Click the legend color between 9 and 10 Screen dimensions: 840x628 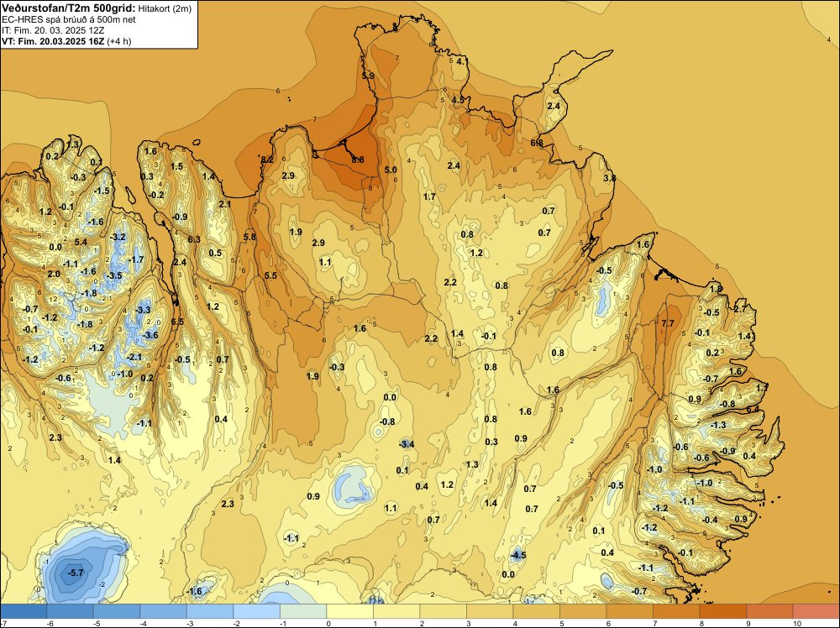(x=769, y=611)
